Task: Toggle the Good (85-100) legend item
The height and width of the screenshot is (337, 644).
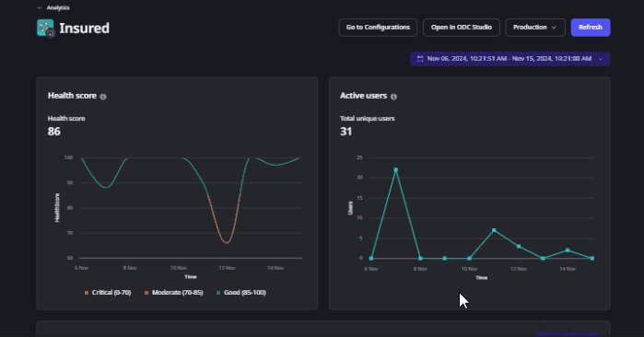Action: coord(241,293)
